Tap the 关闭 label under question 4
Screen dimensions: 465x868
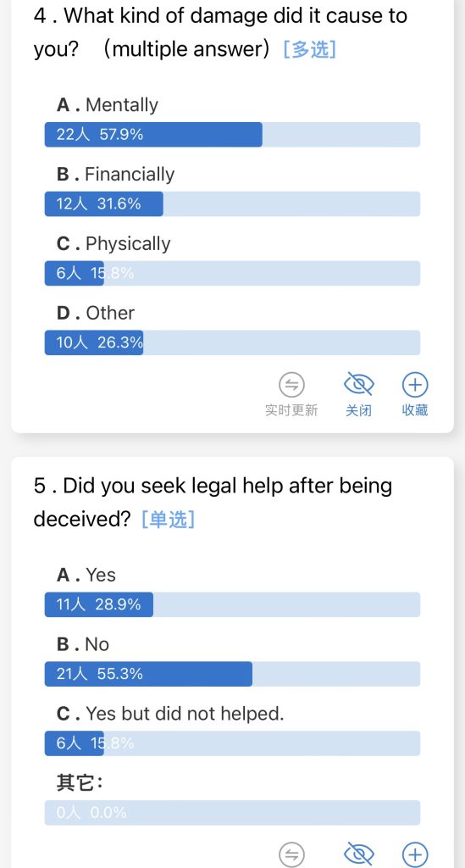pos(359,410)
